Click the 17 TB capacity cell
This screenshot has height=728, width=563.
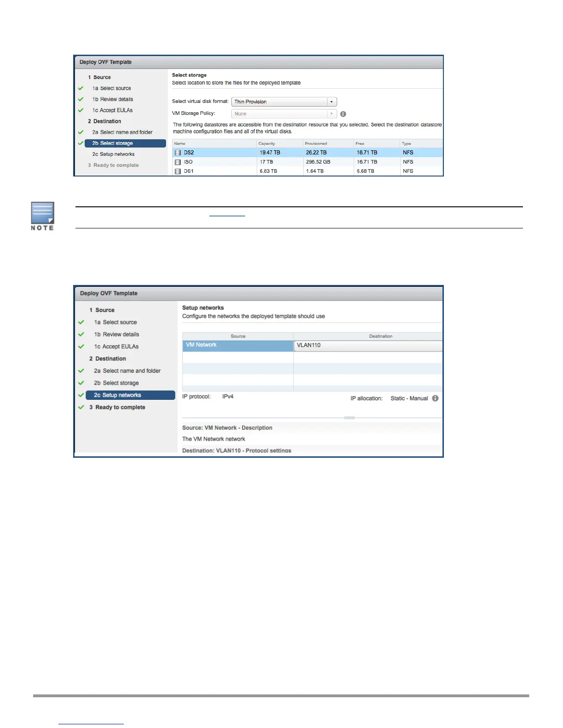266,162
